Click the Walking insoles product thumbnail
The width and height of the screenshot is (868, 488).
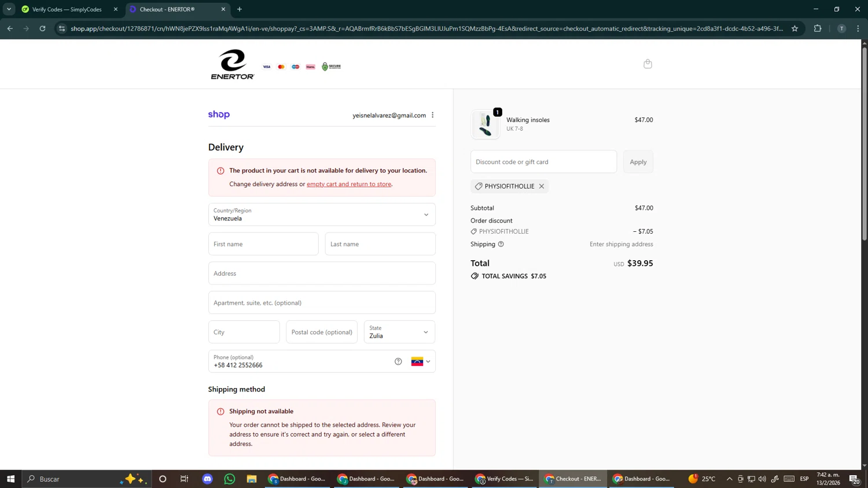pyautogui.click(x=485, y=124)
